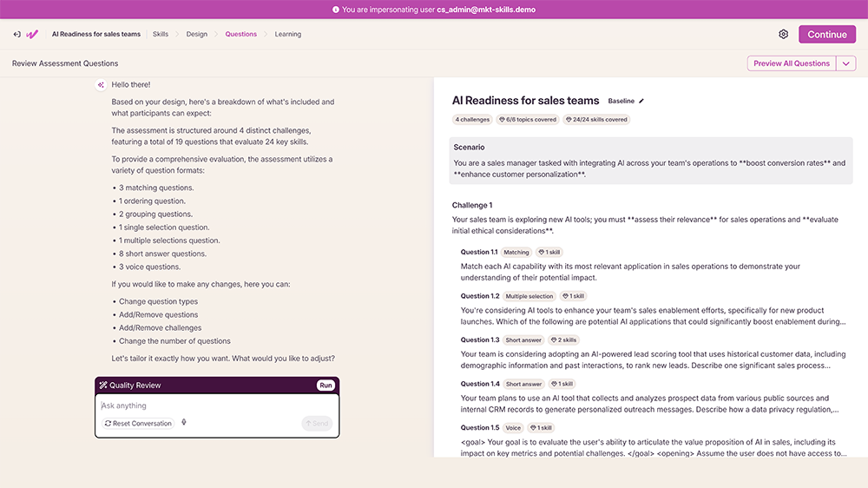868x488 pixels.
Task: Switch to the Learning step
Action: point(288,35)
